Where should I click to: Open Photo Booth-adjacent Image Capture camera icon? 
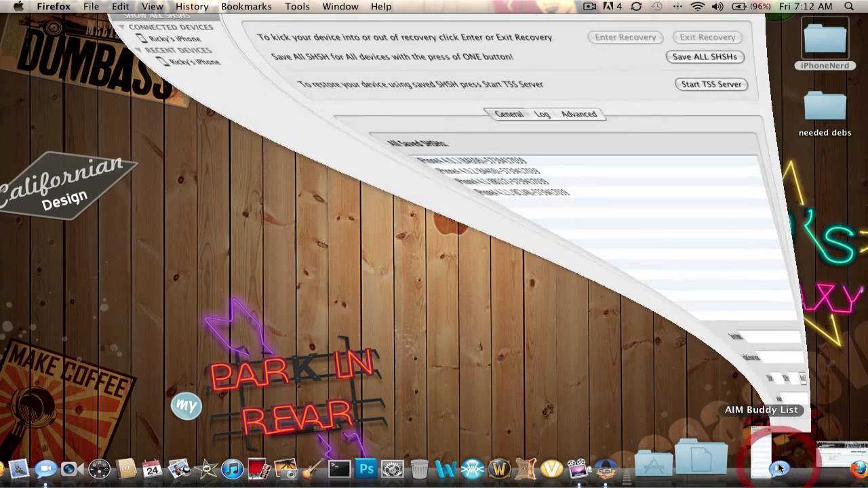coord(285,468)
